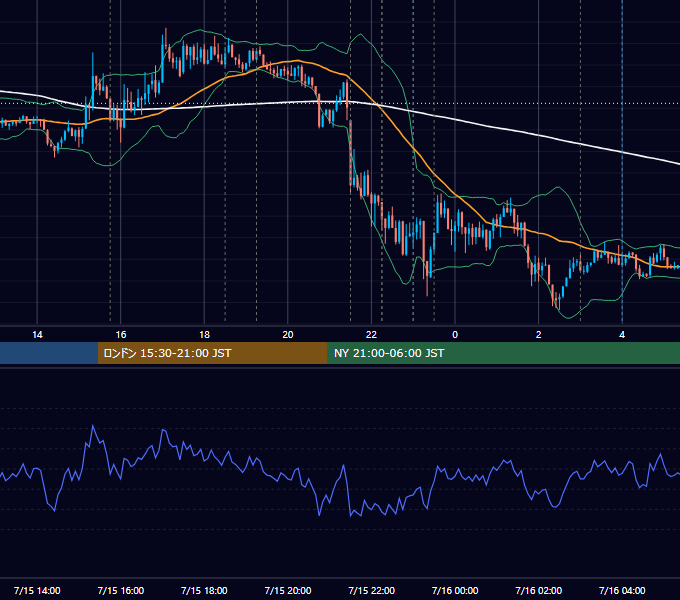Click hour label 14 on chart axis

37,334
